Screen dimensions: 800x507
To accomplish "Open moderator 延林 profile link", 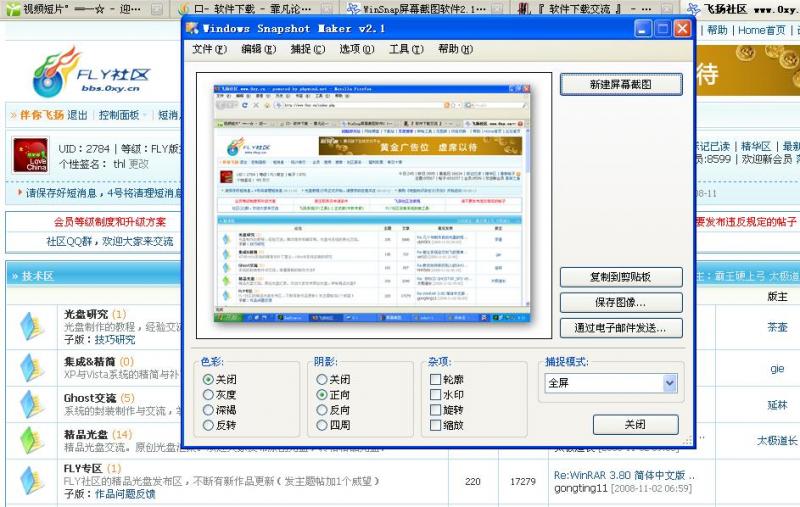I will (x=778, y=405).
